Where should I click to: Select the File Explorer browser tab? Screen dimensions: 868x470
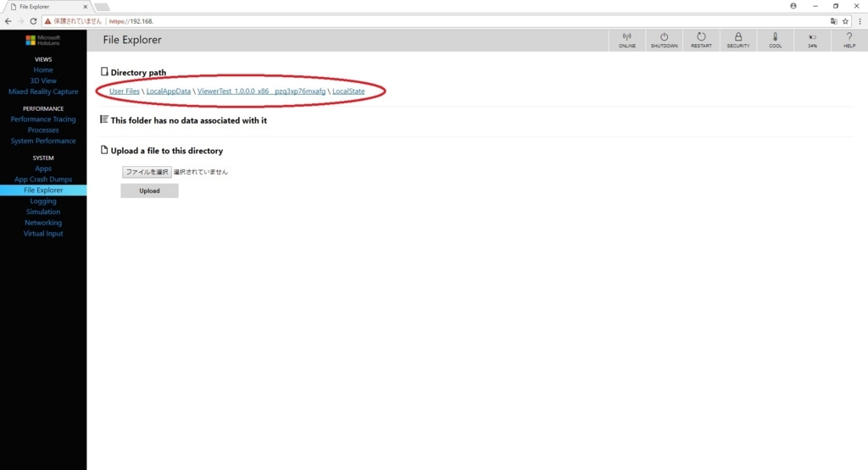coord(47,7)
